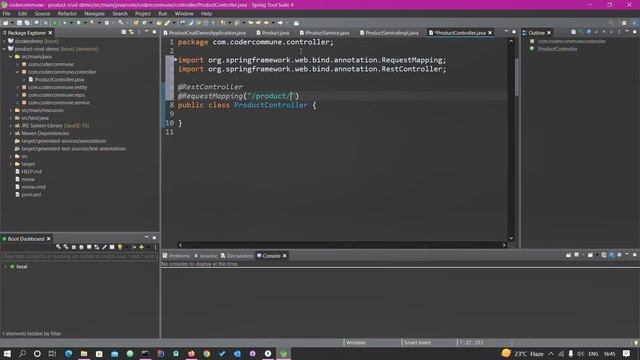Click the editor horizontal scrollbar right arrow

[503, 245]
